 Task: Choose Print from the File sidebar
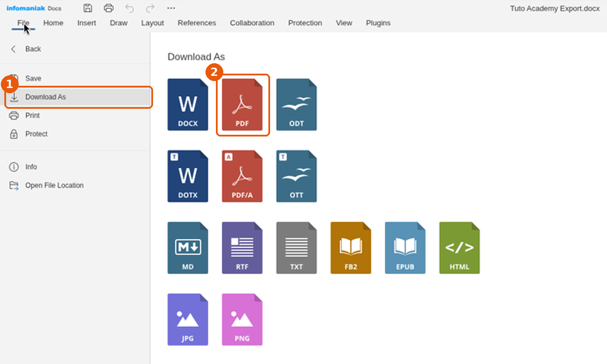pyautogui.click(x=75, y=115)
